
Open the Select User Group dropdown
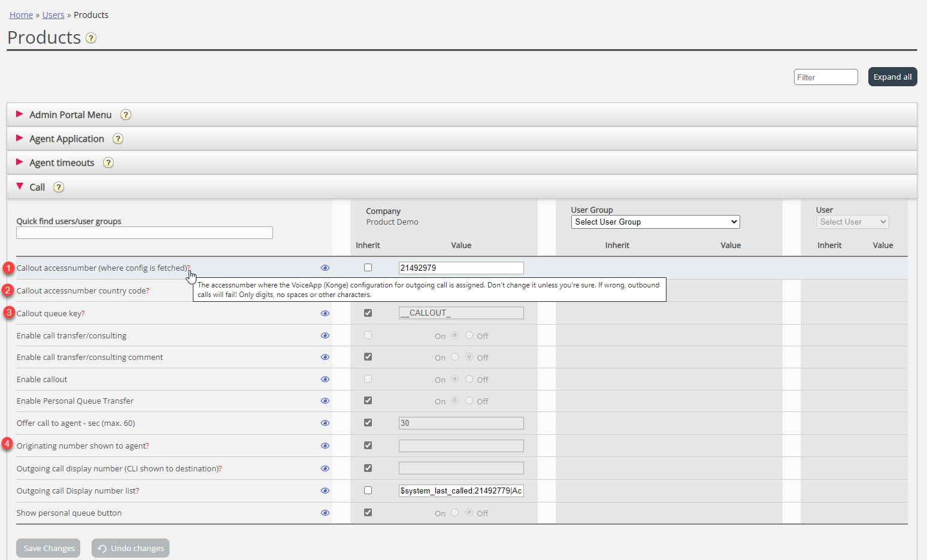[655, 222]
